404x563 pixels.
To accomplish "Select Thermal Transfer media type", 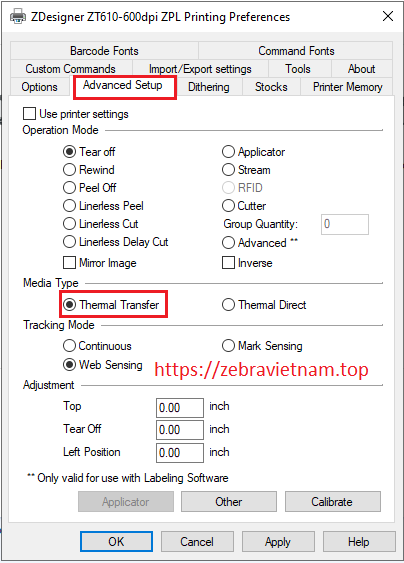I will pyautogui.click(x=111, y=305).
